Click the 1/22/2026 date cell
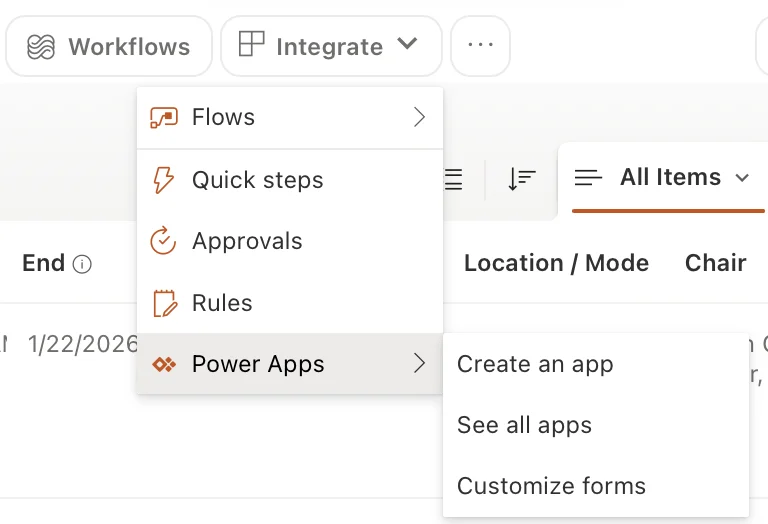This screenshot has width=768, height=524. click(82, 344)
